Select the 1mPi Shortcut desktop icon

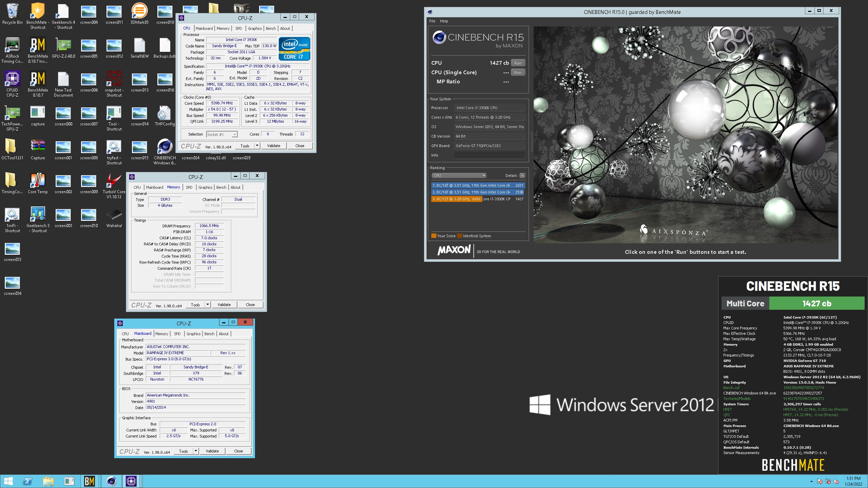click(x=13, y=220)
